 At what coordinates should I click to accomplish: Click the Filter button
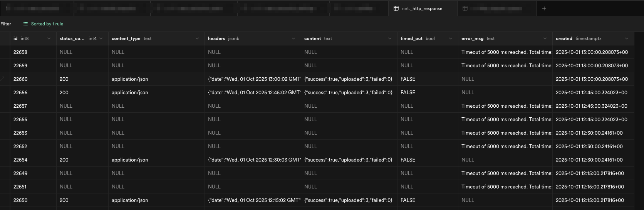pyautogui.click(x=6, y=24)
